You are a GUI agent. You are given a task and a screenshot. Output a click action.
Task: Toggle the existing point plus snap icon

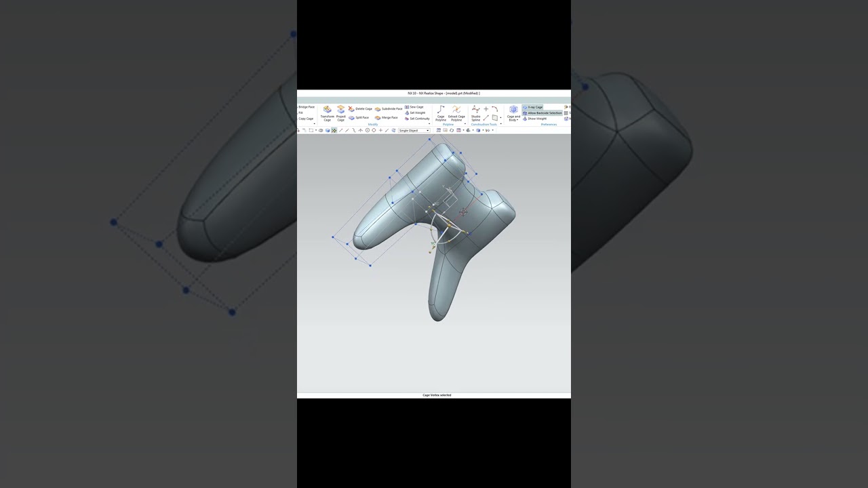(380, 130)
